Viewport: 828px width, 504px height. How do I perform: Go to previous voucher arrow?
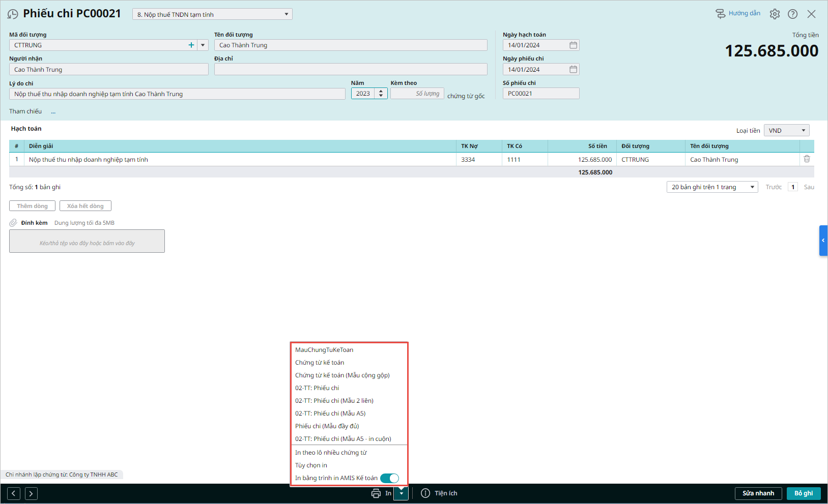[x=14, y=493]
